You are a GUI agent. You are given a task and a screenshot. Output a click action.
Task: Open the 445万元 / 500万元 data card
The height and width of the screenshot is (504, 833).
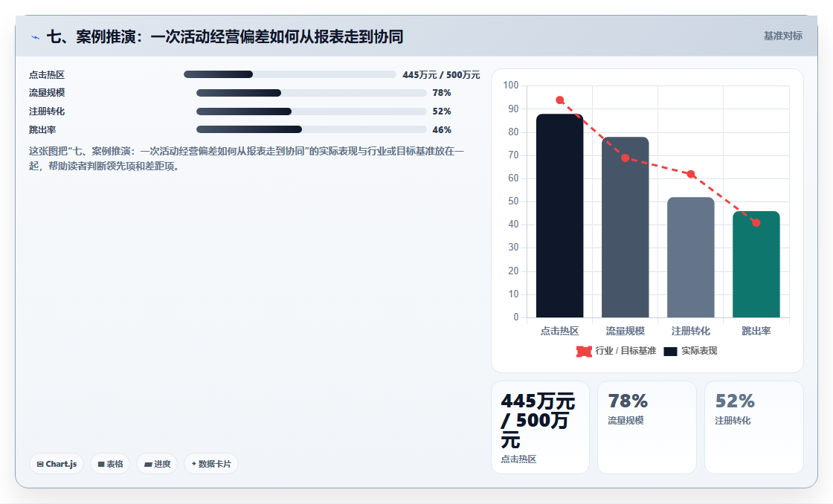(540, 427)
